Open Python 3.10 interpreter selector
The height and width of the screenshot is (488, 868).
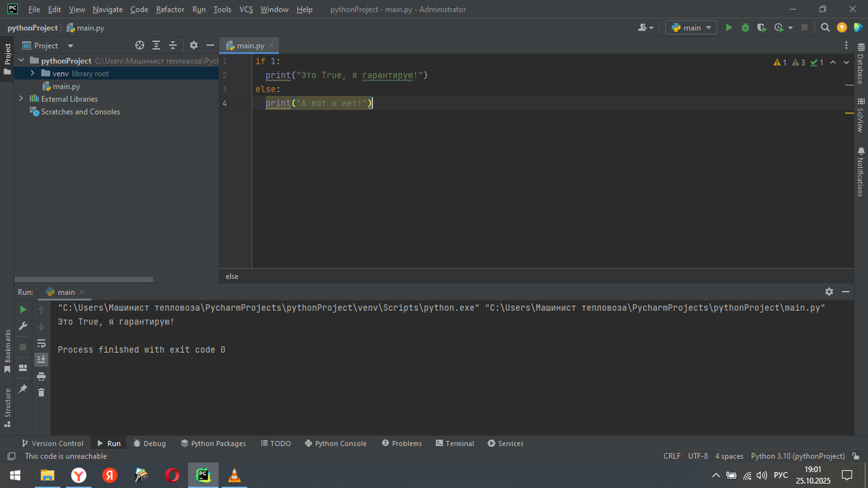pos(798,456)
